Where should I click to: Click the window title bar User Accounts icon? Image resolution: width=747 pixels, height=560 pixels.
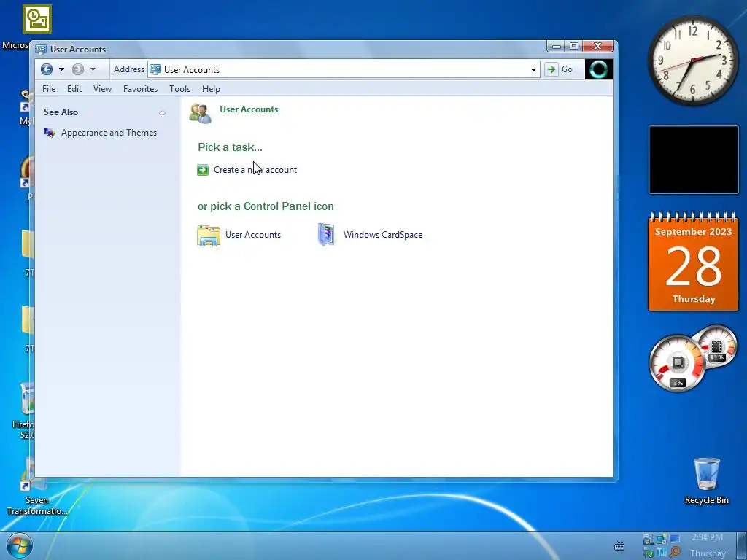click(x=41, y=50)
